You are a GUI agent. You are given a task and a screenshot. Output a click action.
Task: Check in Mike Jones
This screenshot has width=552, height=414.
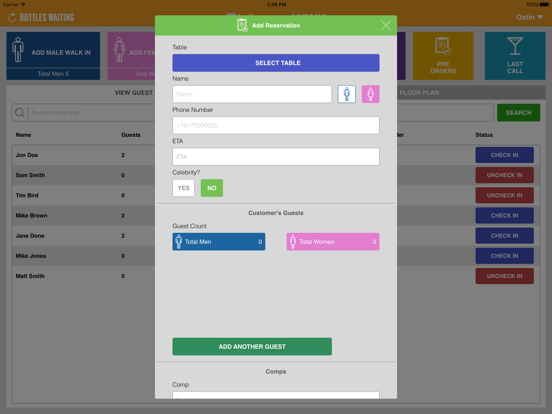[x=504, y=256]
